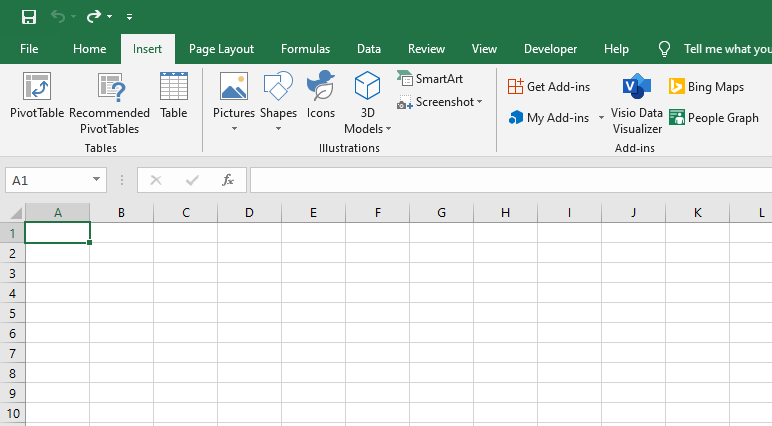Click the Bing Maps add-in
The image size is (772, 426).
(x=706, y=87)
